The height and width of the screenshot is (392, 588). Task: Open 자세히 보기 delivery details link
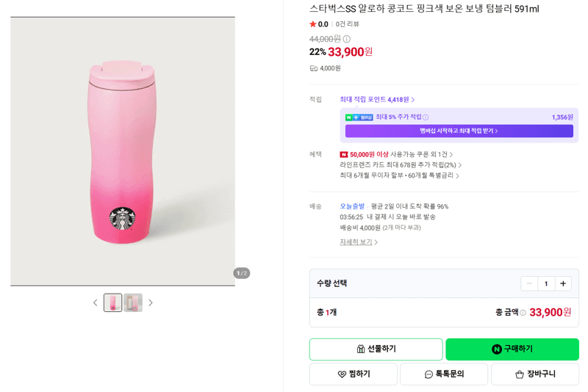359,242
